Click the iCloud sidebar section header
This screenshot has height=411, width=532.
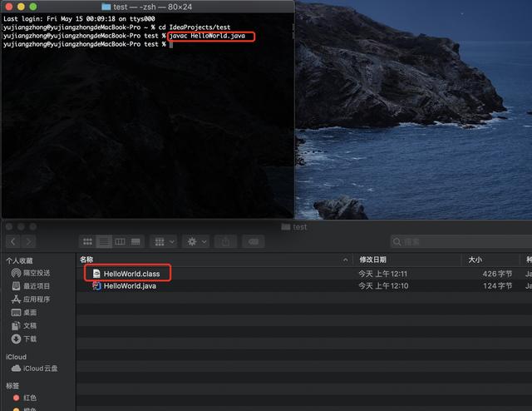click(x=16, y=357)
